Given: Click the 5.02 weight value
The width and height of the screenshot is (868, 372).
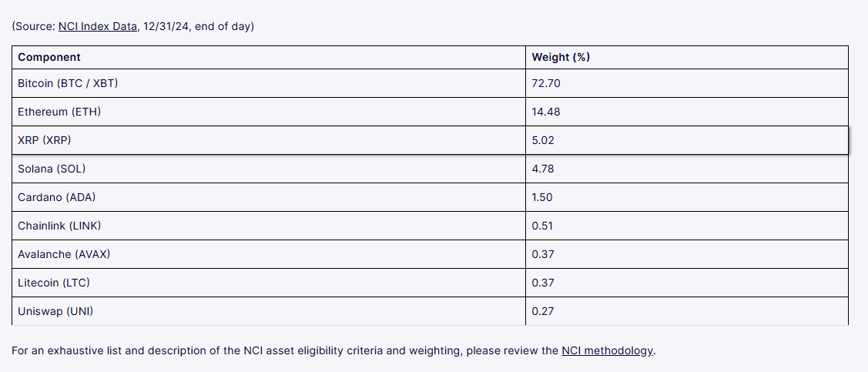Looking at the screenshot, I should tap(543, 140).
